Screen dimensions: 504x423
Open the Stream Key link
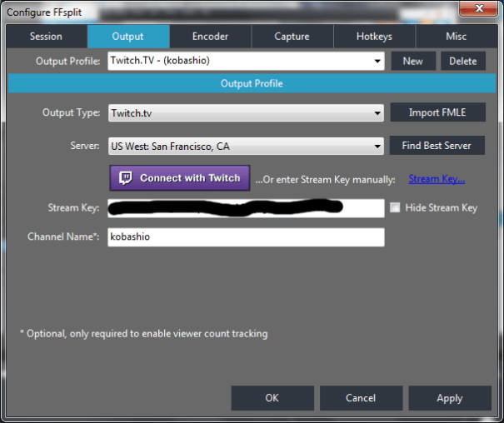coord(437,178)
